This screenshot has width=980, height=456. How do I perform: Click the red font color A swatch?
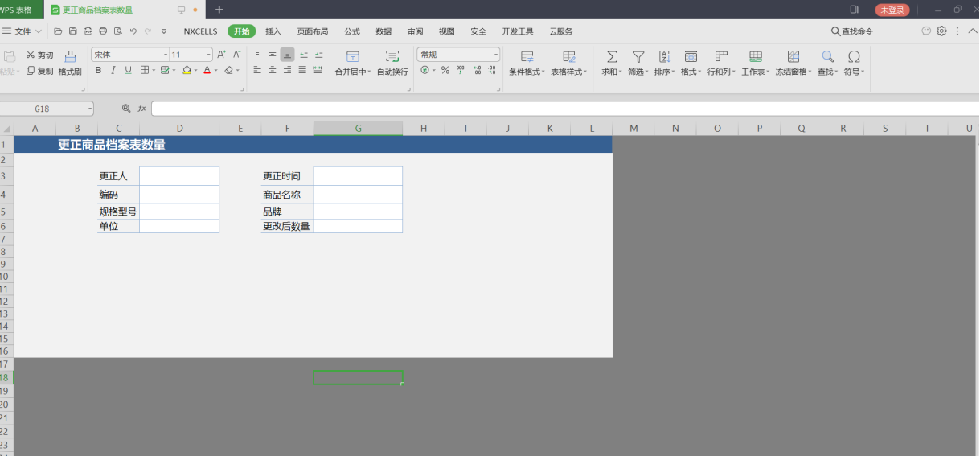click(x=206, y=71)
